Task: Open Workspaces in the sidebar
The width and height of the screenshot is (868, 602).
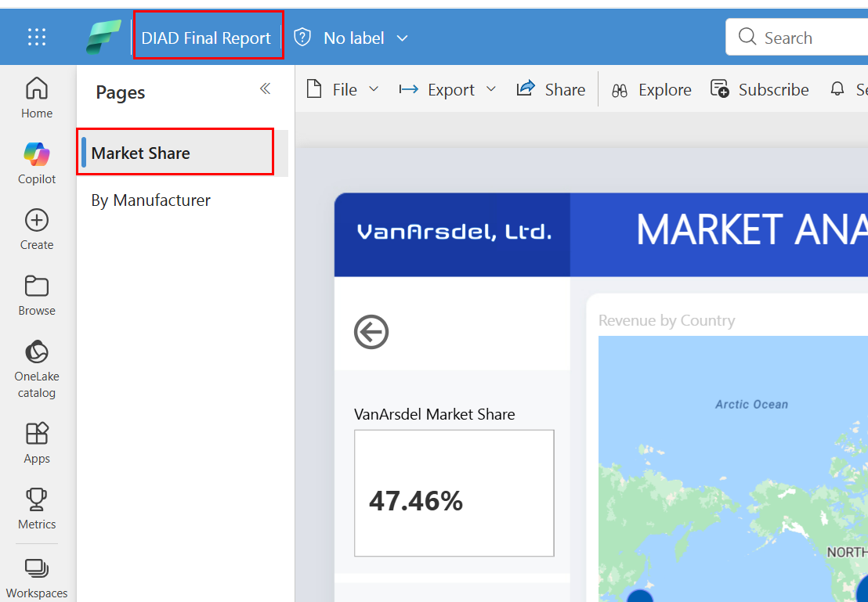Action: coord(37,579)
